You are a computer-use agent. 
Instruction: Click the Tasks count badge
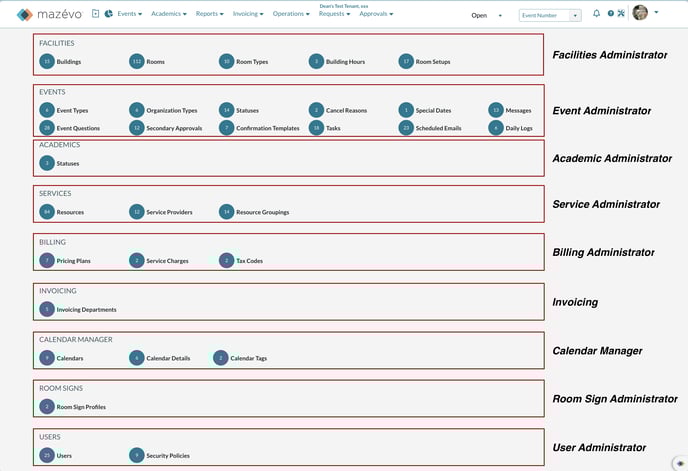click(x=316, y=128)
